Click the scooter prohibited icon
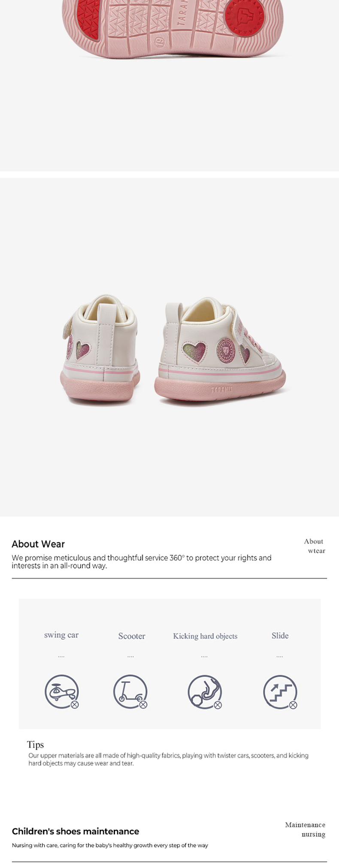The height and width of the screenshot is (868, 339). (x=130, y=691)
